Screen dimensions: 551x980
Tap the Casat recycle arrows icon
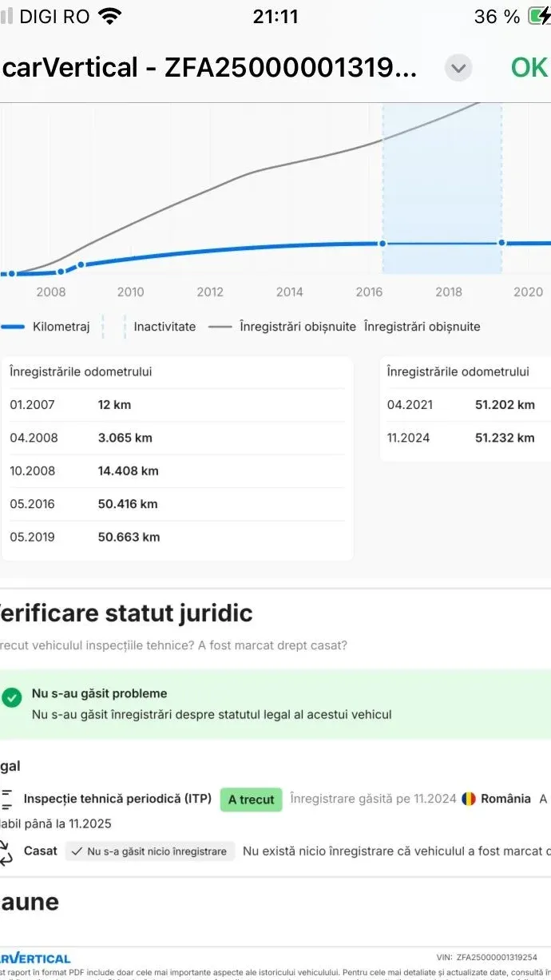(6, 852)
